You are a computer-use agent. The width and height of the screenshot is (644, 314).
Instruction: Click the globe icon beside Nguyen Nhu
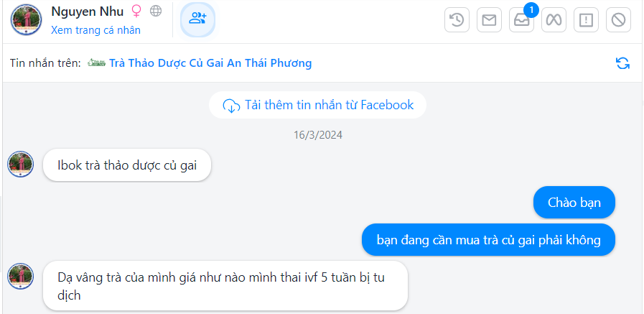pyautogui.click(x=156, y=11)
